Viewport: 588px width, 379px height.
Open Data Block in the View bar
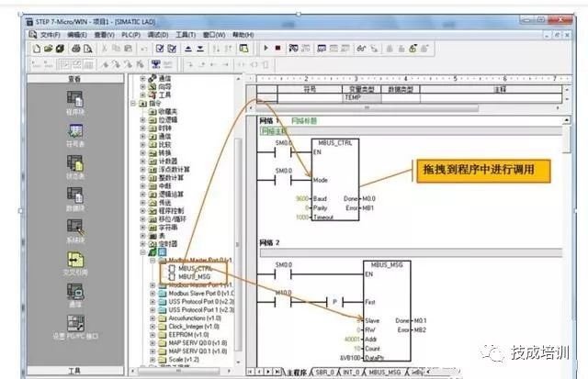(x=75, y=199)
